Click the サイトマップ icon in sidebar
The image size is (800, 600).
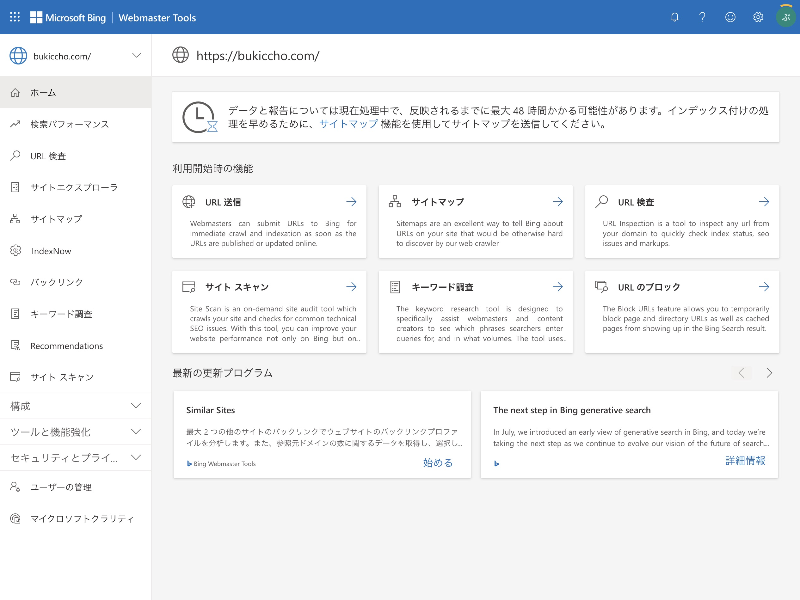pos(15,219)
